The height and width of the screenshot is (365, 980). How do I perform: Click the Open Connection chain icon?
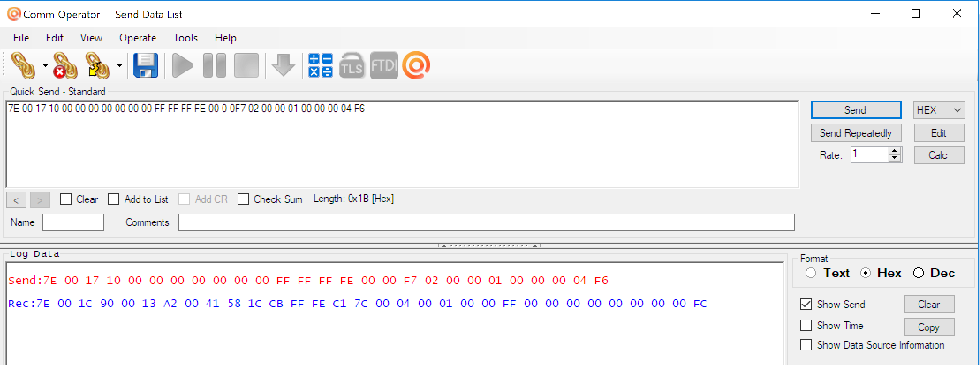point(23,66)
